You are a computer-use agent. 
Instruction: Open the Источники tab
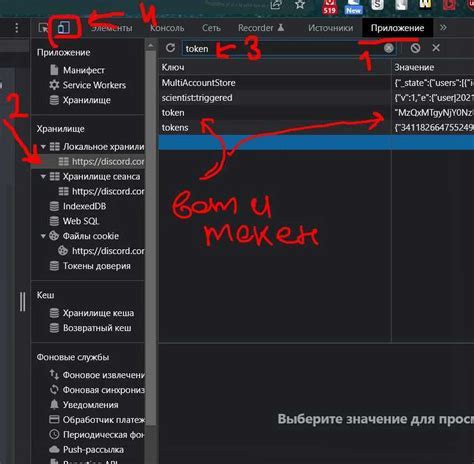point(330,28)
